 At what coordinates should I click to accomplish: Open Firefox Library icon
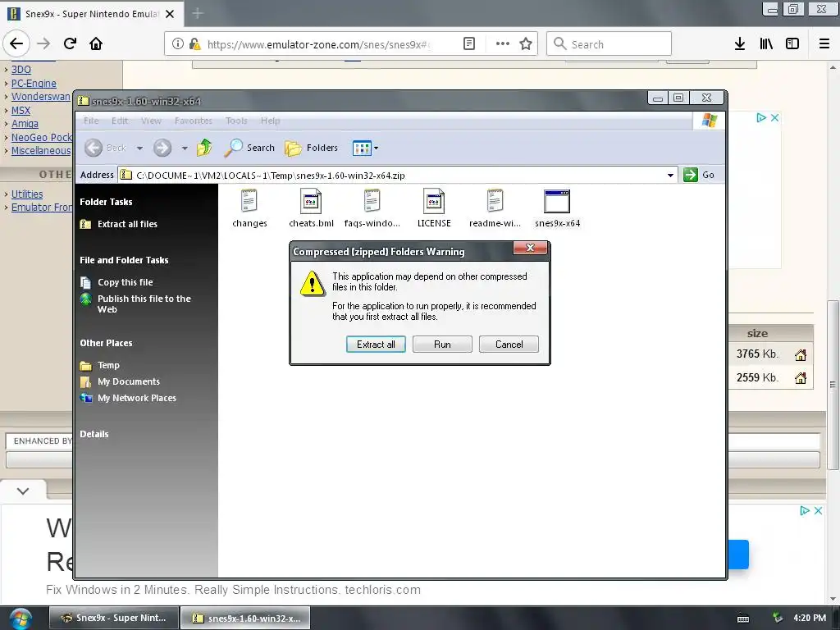coord(766,44)
